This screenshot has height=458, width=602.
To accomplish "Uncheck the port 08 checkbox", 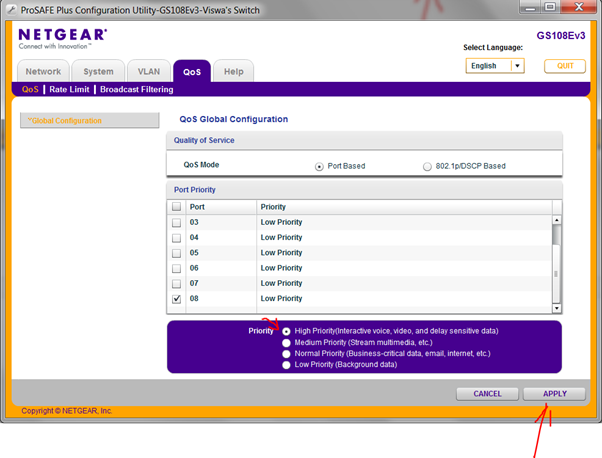I will tap(176, 299).
